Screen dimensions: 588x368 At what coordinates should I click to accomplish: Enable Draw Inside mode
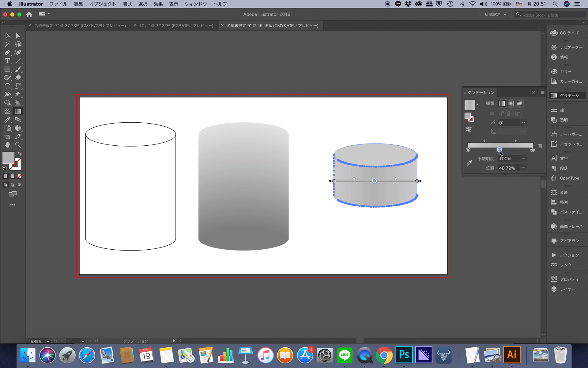(x=20, y=185)
